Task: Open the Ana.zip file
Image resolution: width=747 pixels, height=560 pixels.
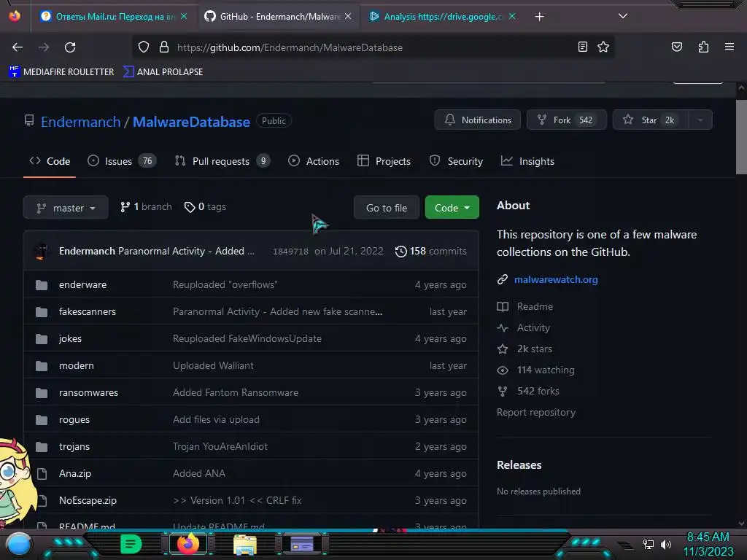Action: pos(75,473)
